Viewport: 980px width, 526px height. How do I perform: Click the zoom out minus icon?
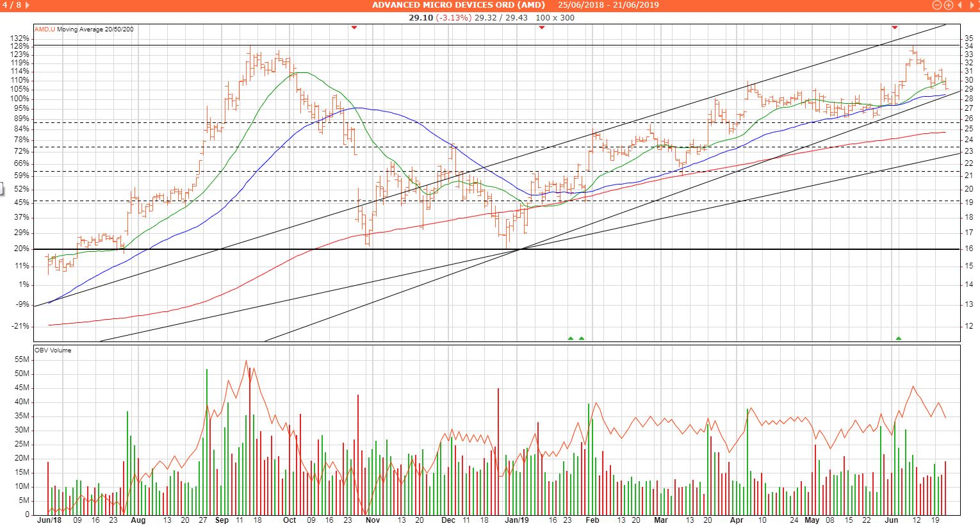point(937,5)
